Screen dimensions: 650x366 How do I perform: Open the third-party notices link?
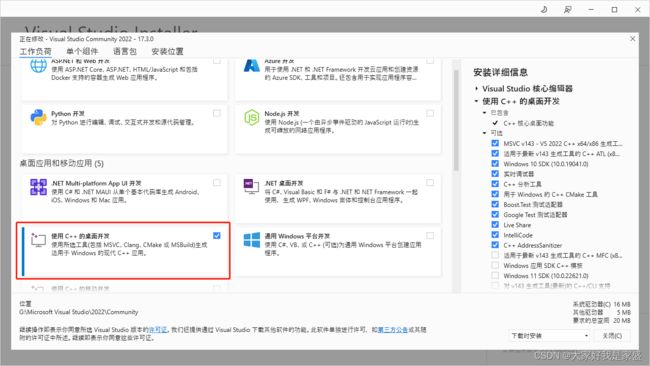(392, 330)
